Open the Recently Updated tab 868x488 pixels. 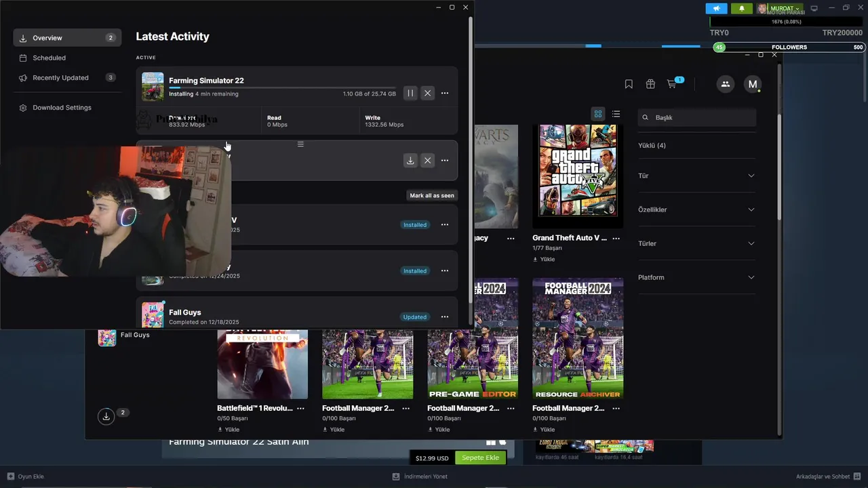tap(67, 77)
